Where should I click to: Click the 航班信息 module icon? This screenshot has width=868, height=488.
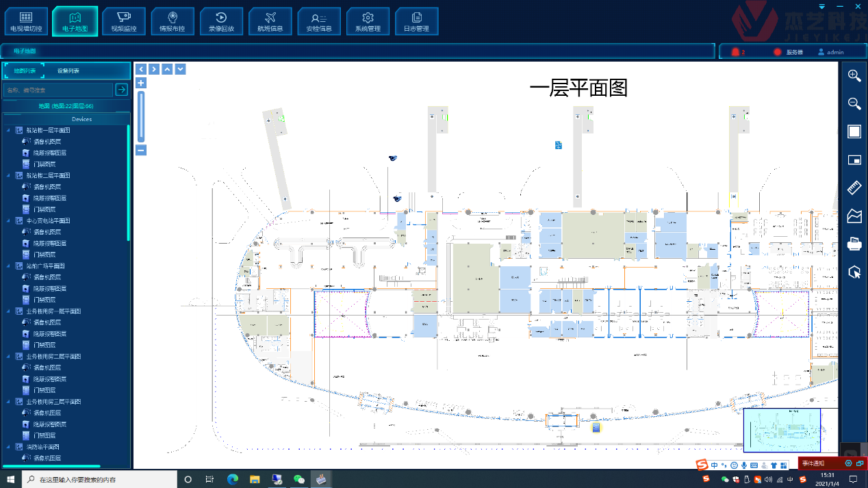pos(270,21)
